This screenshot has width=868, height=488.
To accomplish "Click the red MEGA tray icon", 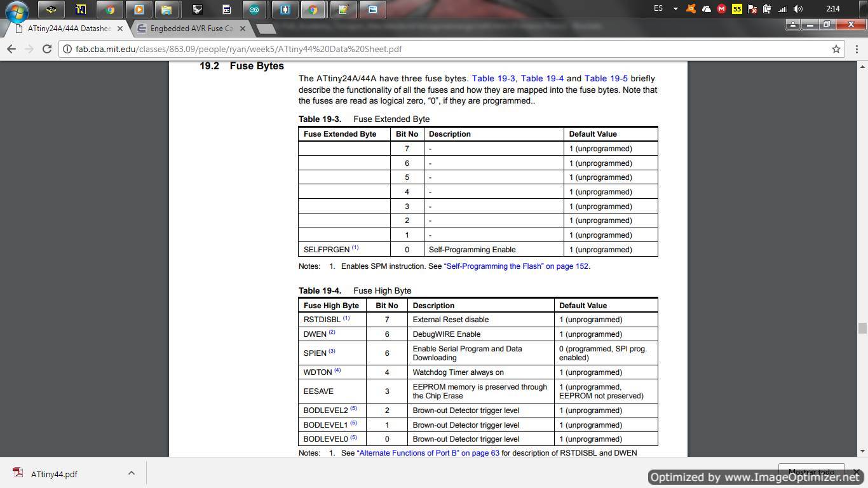I will pos(721,9).
